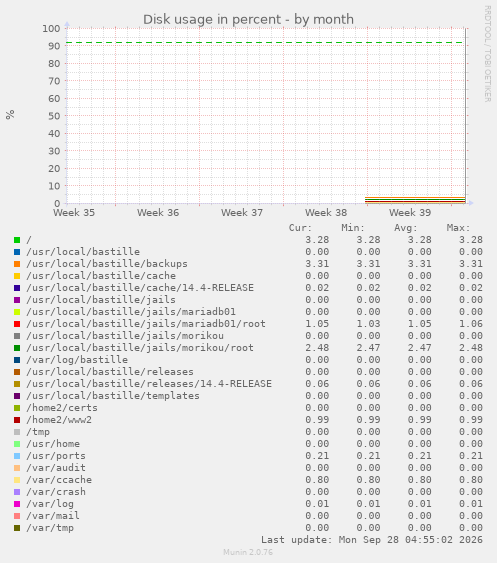
Task: Click the light blue swatch for /usr/ports
Action: pyautogui.click(x=17, y=456)
